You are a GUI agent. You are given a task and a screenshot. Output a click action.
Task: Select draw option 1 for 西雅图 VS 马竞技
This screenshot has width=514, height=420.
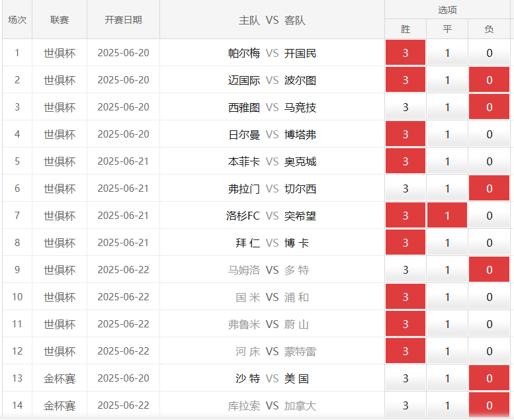coord(447,107)
